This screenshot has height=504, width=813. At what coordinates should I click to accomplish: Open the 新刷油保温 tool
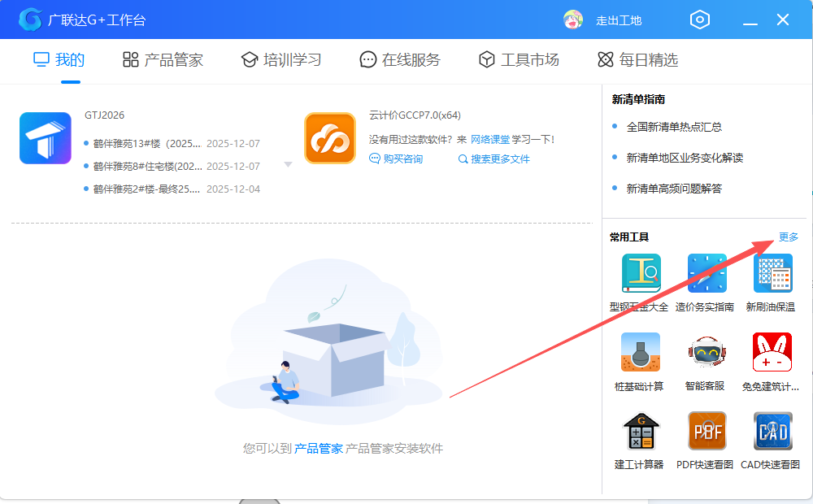(x=772, y=272)
